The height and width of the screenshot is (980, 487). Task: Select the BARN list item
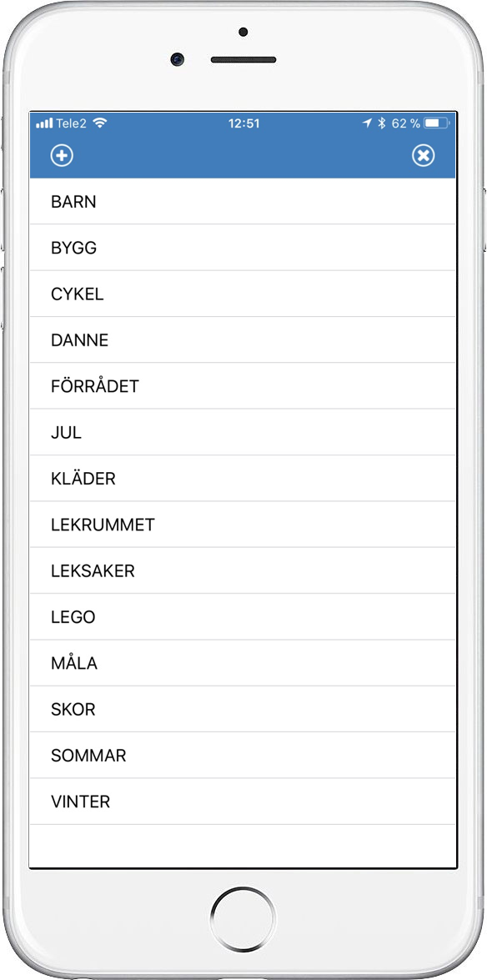[x=243, y=202]
